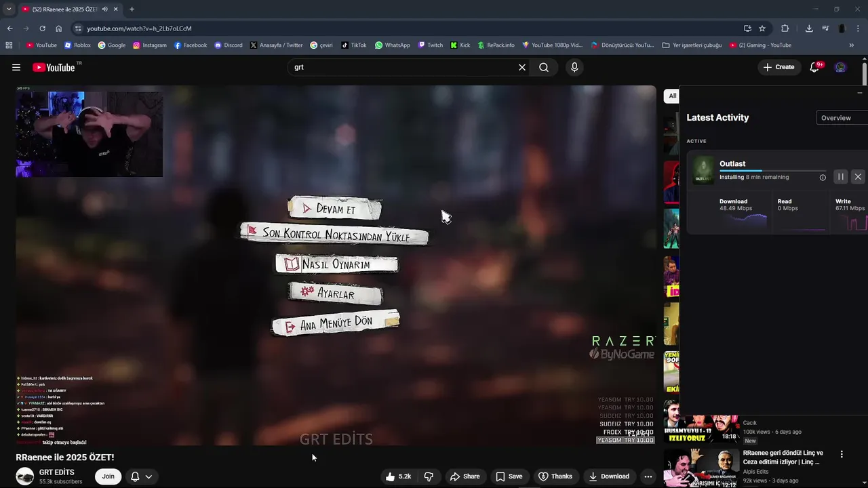Screen dimensions: 868x488
Task: Open the TikTok bookmark
Action: click(354, 45)
